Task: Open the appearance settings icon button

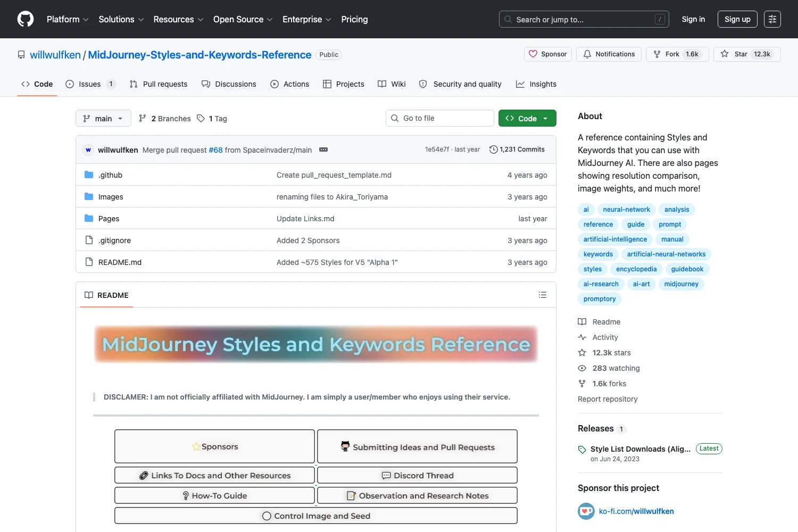Action: [772, 19]
